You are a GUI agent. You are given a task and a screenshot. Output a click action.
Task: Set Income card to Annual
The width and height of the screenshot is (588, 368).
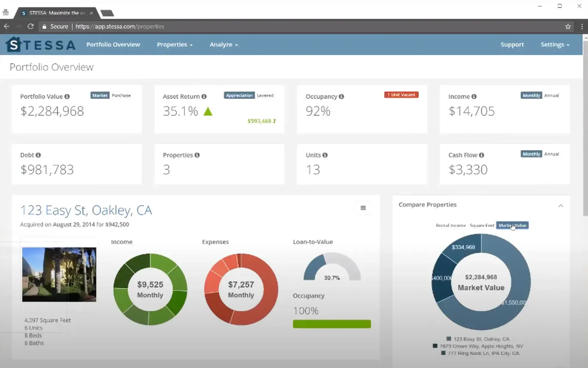pyautogui.click(x=551, y=95)
